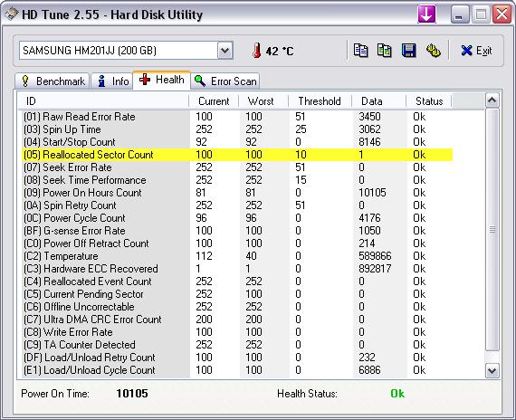The width and height of the screenshot is (516, 420).
Task: Select the Seek Time Performance row
Action: [x=237, y=180]
